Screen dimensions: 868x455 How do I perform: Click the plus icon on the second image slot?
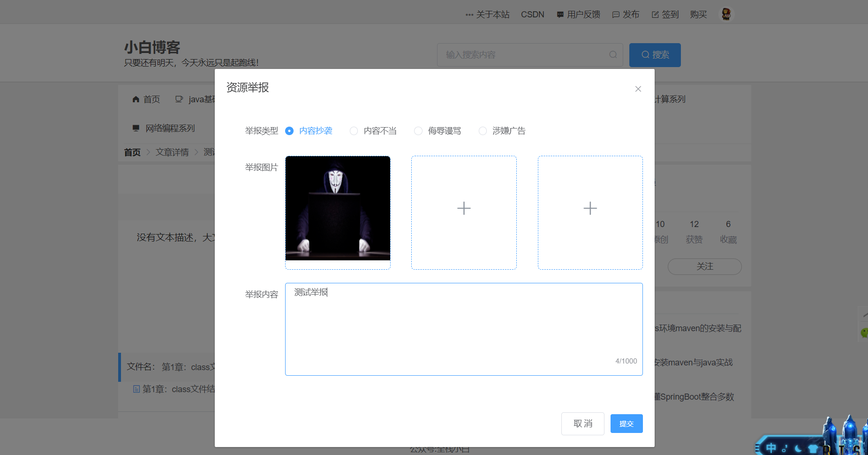tap(463, 208)
